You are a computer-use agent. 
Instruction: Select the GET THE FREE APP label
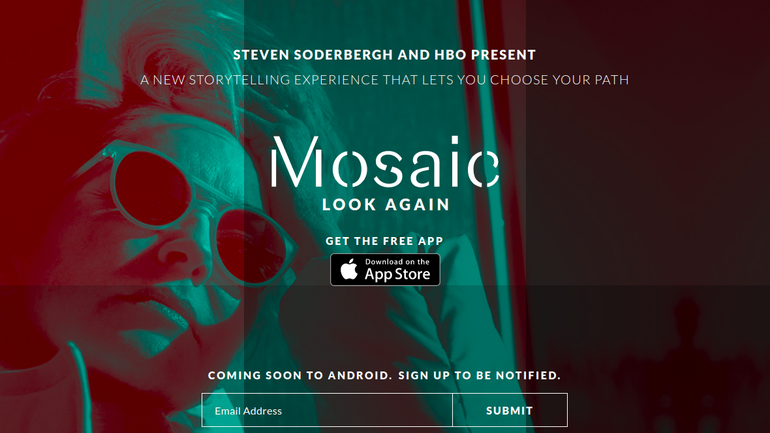coord(385,241)
